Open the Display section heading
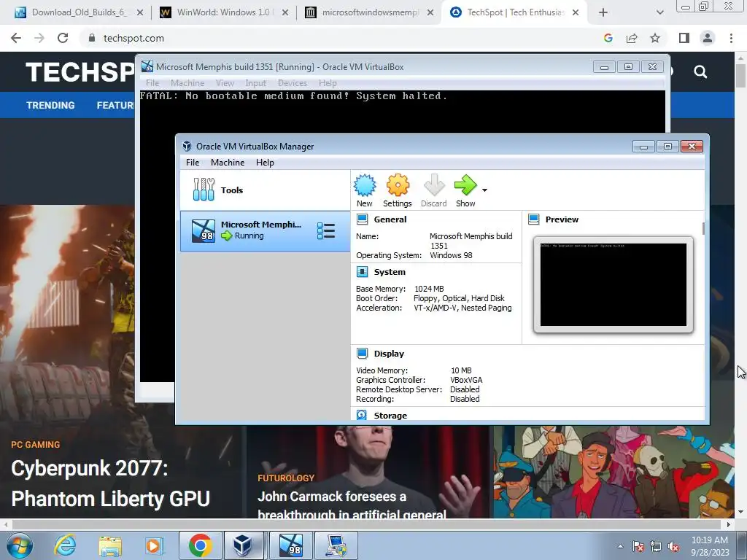Image resolution: width=747 pixels, height=560 pixels. coord(389,354)
